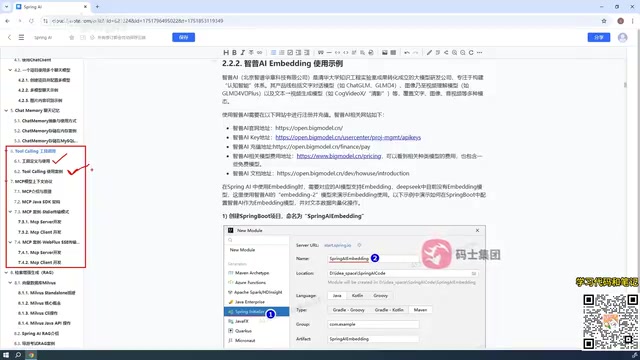Apply strikethrough formatting in editor toolbar

click(251, 53)
